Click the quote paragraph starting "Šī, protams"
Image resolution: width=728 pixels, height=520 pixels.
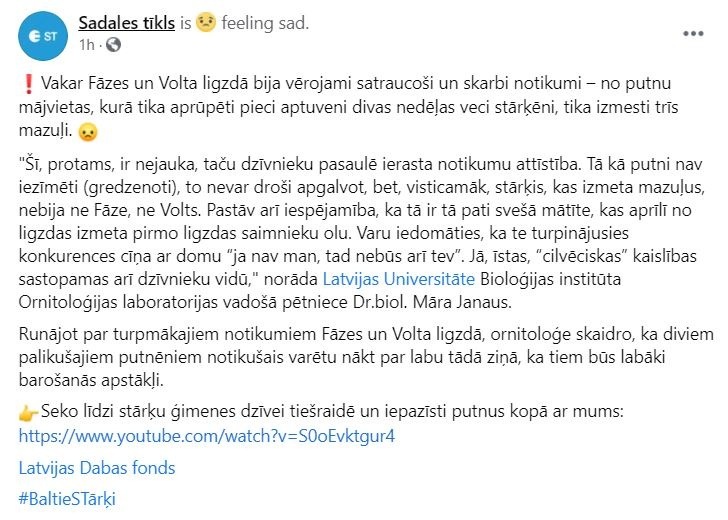pos(362,233)
